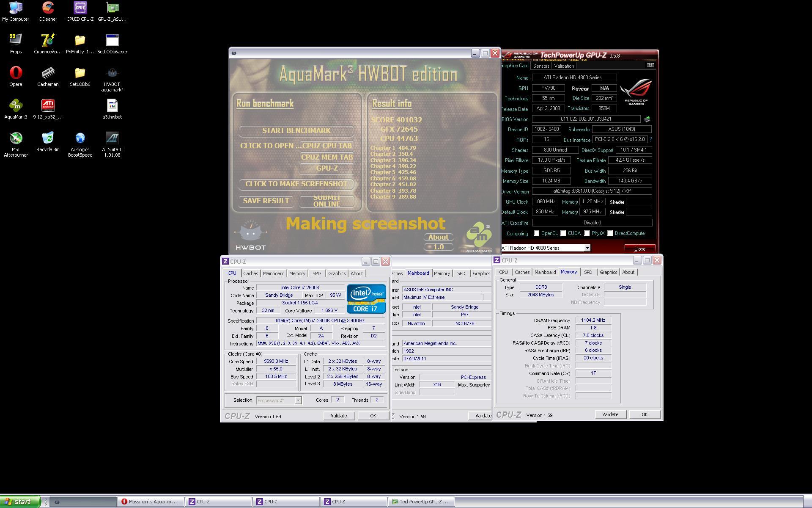Run SetLODb6.exe desktop icon

[112, 44]
